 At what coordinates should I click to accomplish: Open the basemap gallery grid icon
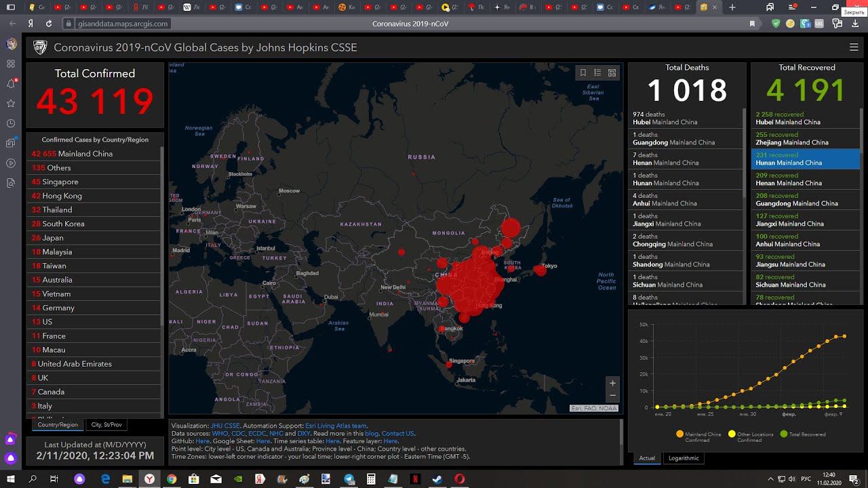612,73
